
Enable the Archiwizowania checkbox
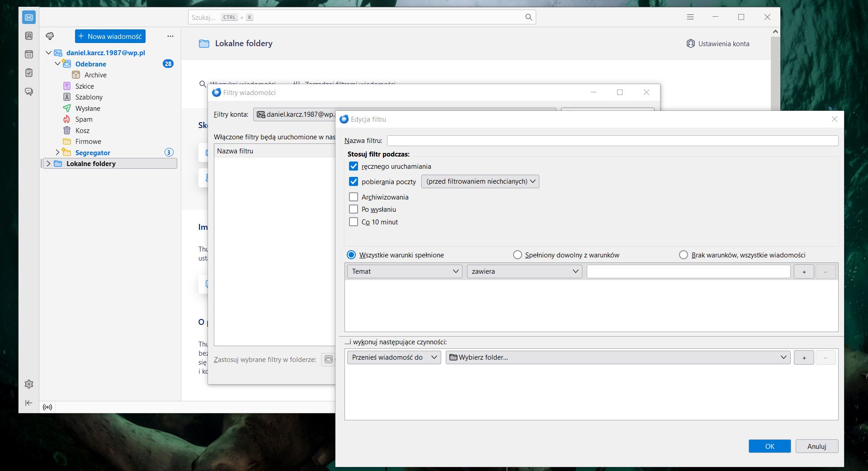(354, 197)
